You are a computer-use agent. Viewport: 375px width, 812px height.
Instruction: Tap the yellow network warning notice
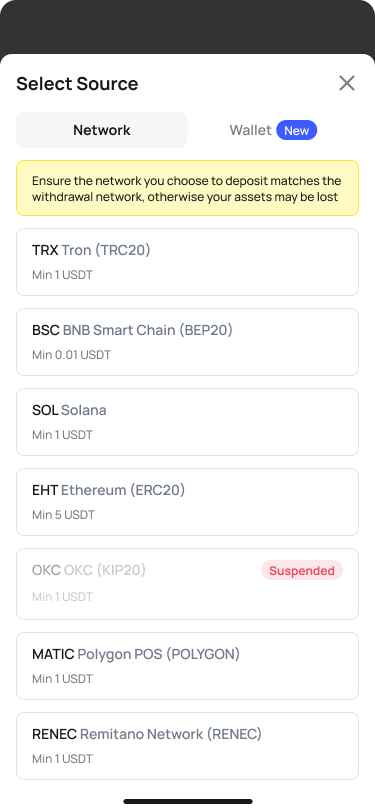pos(188,188)
